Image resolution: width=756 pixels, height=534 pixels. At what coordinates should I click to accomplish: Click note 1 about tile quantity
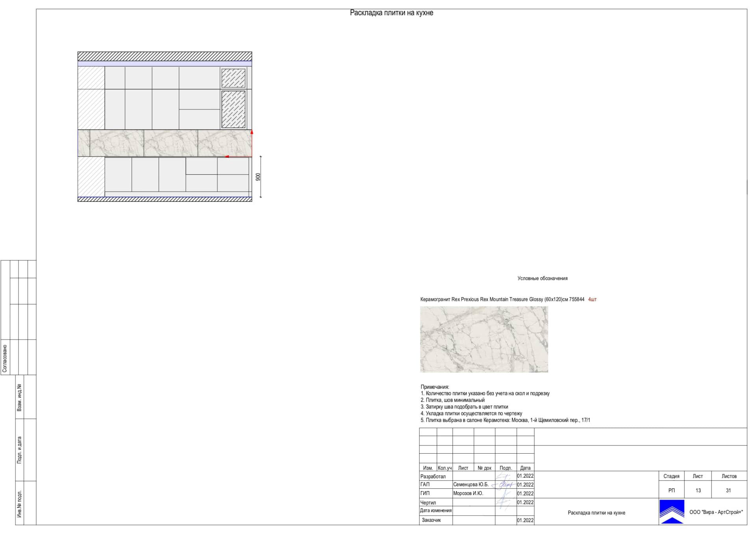pos(485,394)
